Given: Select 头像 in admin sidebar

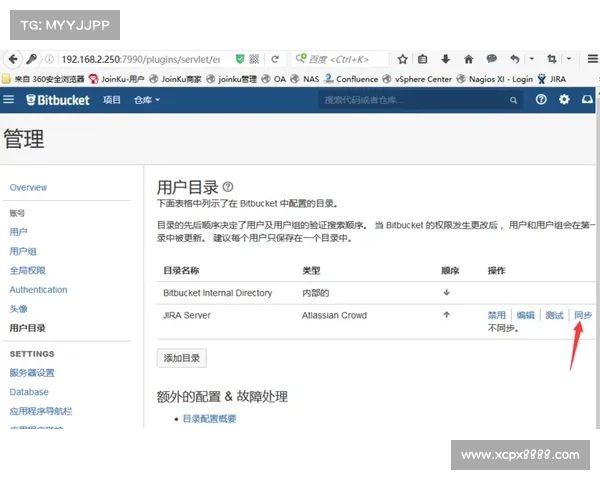Looking at the screenshot, I should coord(18,309).
